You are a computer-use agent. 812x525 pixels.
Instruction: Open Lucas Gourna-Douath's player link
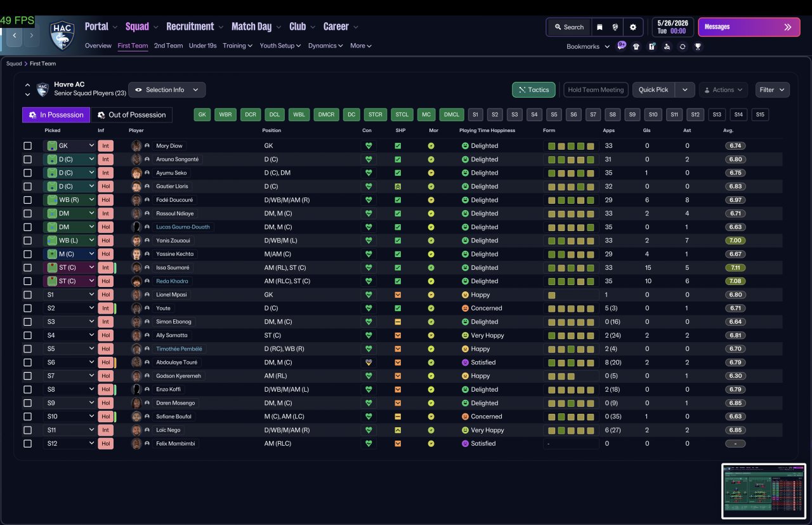coord(183,227)
